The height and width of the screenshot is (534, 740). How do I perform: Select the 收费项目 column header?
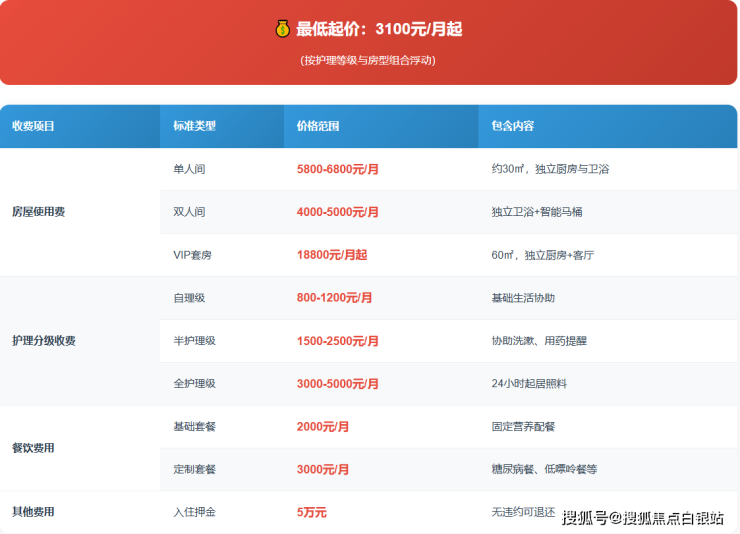click(33, 126)
